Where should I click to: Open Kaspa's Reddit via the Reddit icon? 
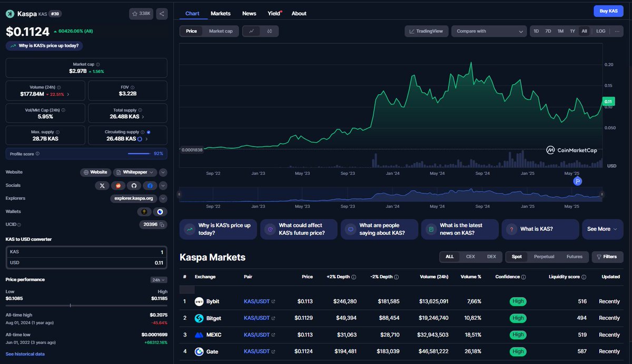click(x=118, y=185)
